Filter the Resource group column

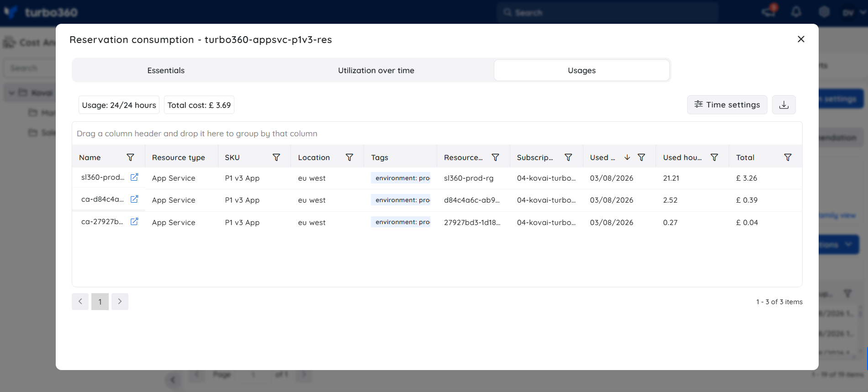pos(495,157)
